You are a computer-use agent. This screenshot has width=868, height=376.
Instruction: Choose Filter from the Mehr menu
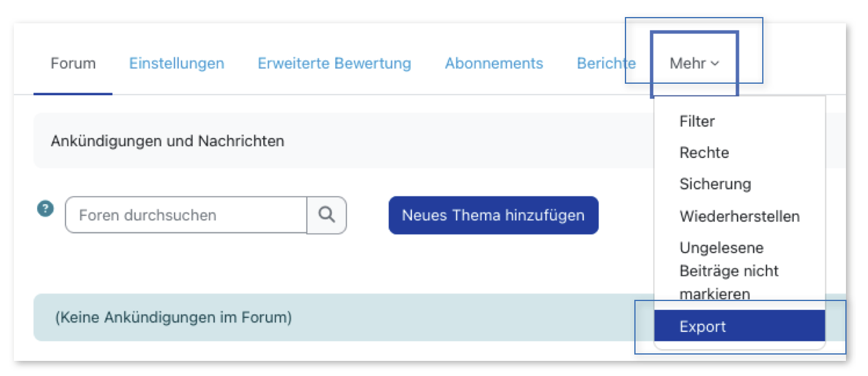point(697,121)
